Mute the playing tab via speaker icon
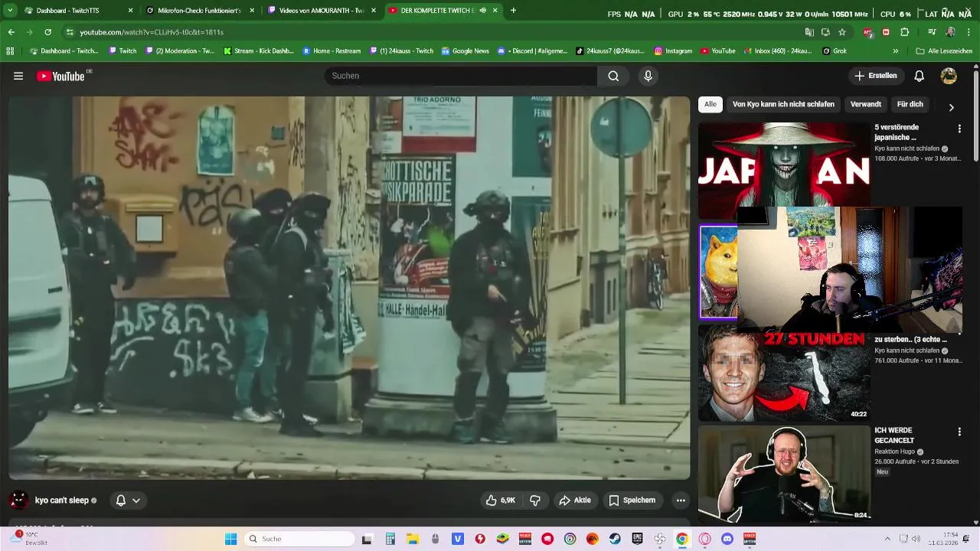 coord(482,11)
